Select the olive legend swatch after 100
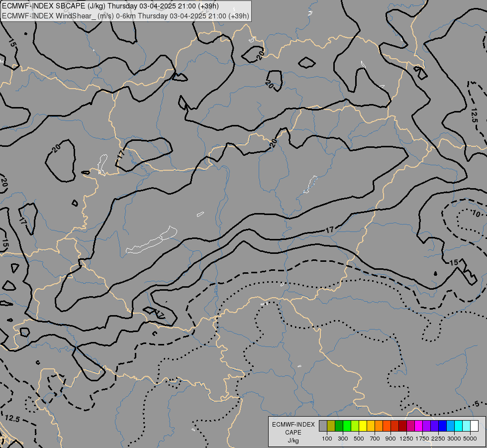The image size is (487, 448). coord(331,426)
